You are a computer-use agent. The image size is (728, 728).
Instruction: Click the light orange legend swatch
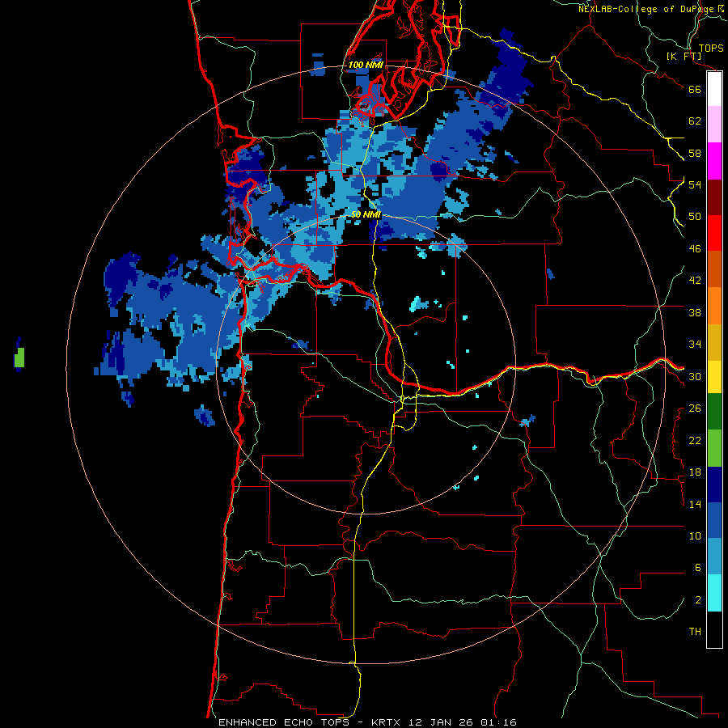coord(714,306)
